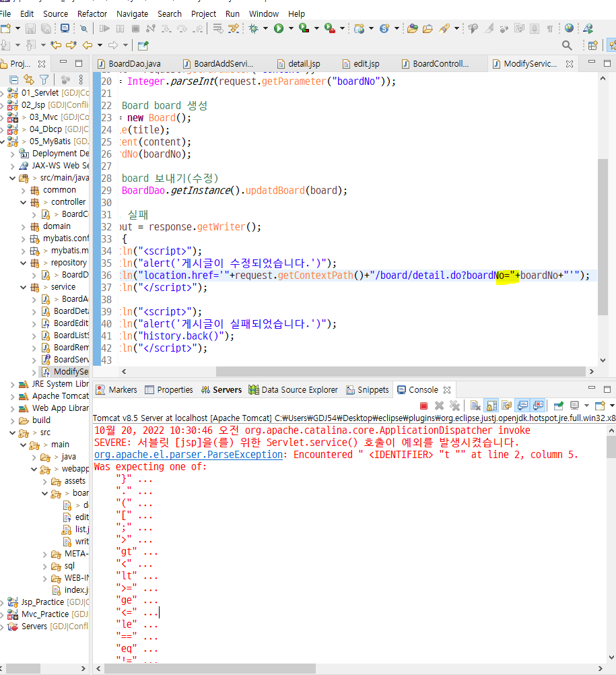Open the Markers view tab

click(116, 390)
